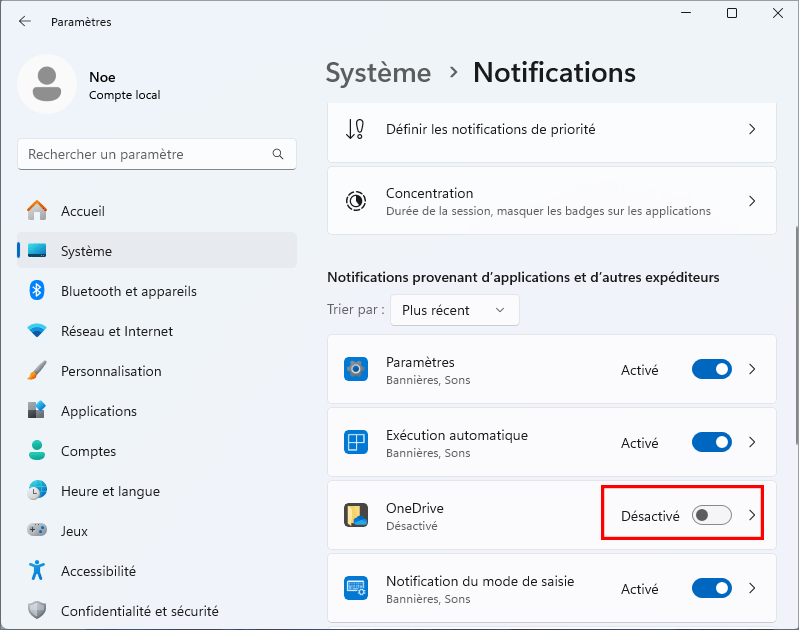Screen dimensions: 799x630
Task: Expand Notification du mode de saisie chevron
Action: tap(752, 588)
